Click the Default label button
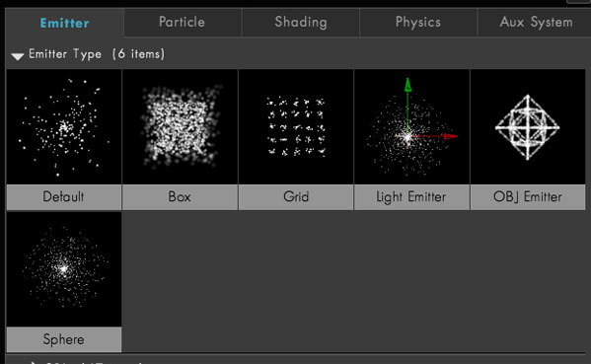This screenshot has height=364, width=591. pyautogui.click(x=64, y=196)
